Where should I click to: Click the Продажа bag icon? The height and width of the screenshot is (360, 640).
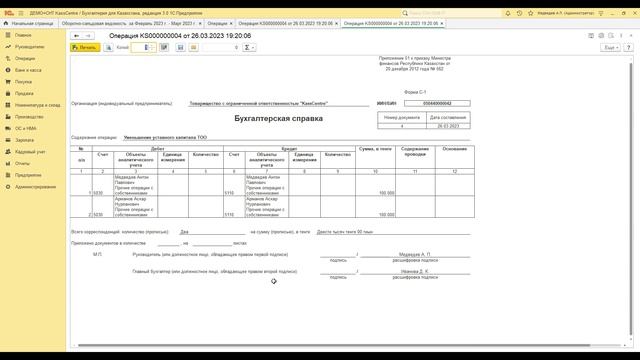(8, 93)
